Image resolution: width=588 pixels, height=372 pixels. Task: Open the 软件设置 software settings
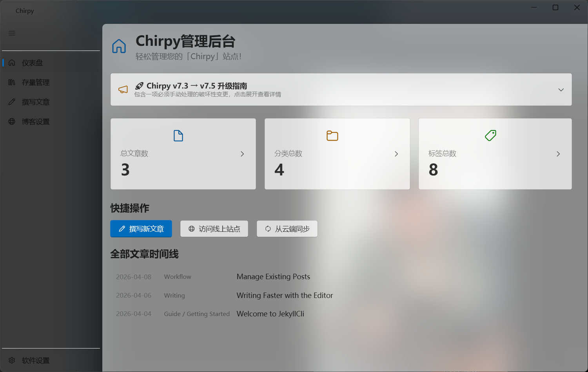[x=35, y=360]
